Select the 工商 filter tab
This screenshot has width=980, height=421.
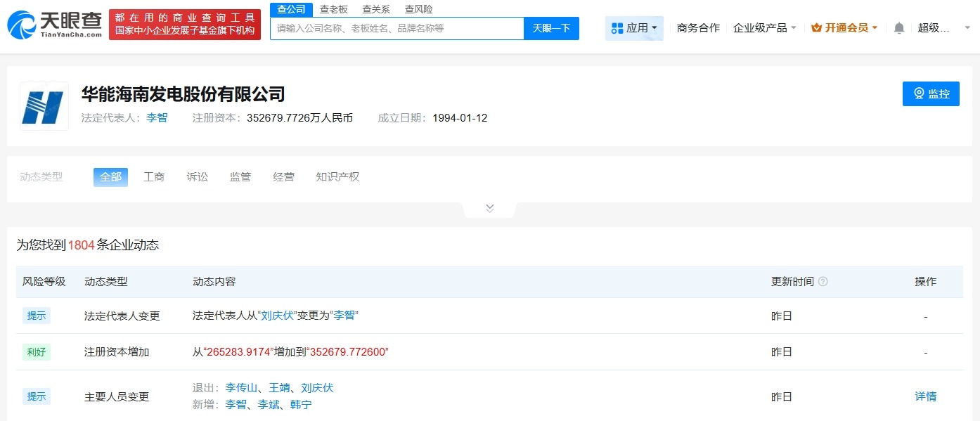coord(154,176)
